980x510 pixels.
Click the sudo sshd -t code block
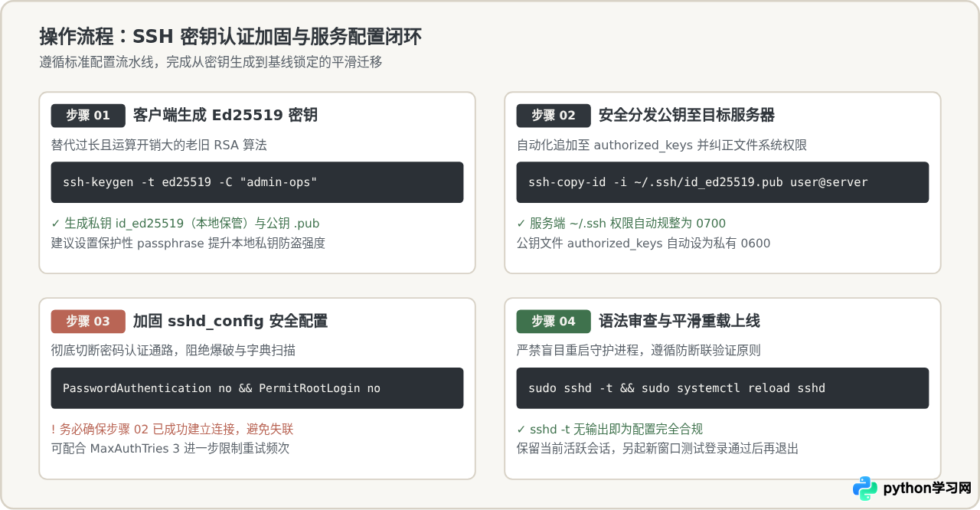click(x=723, y=388)
